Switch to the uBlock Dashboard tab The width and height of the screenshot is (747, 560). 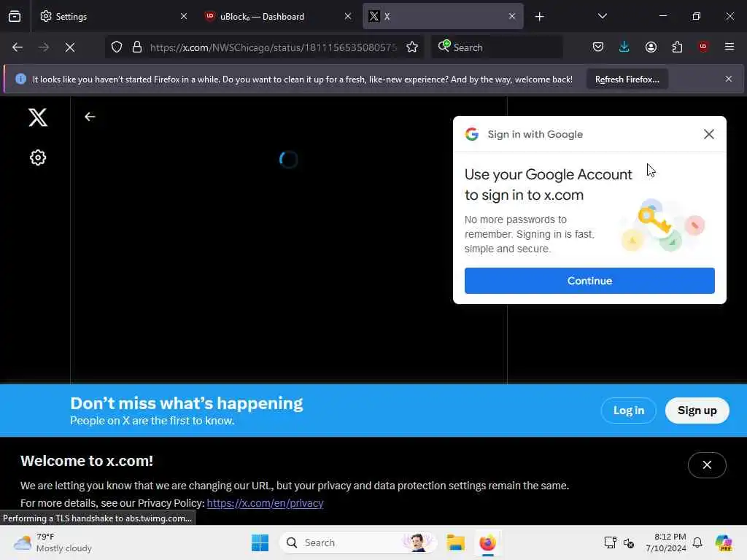[278, 16]
